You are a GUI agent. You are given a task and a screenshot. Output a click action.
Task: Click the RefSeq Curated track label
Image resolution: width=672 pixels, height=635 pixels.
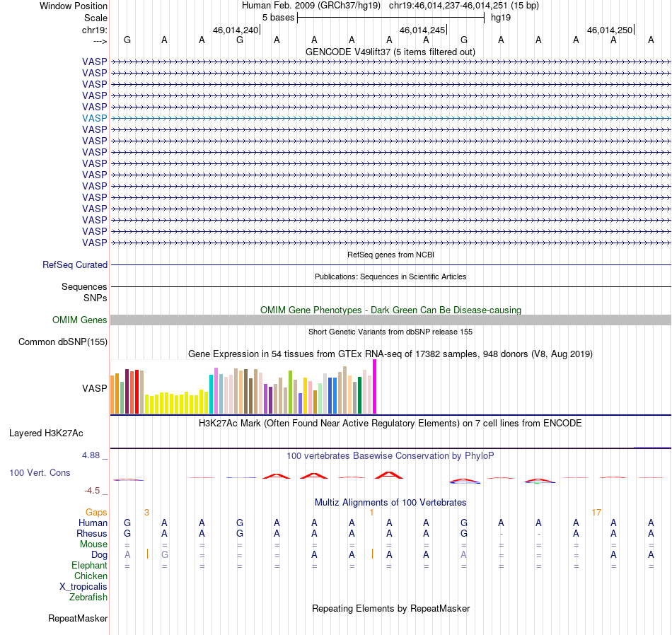74,264
